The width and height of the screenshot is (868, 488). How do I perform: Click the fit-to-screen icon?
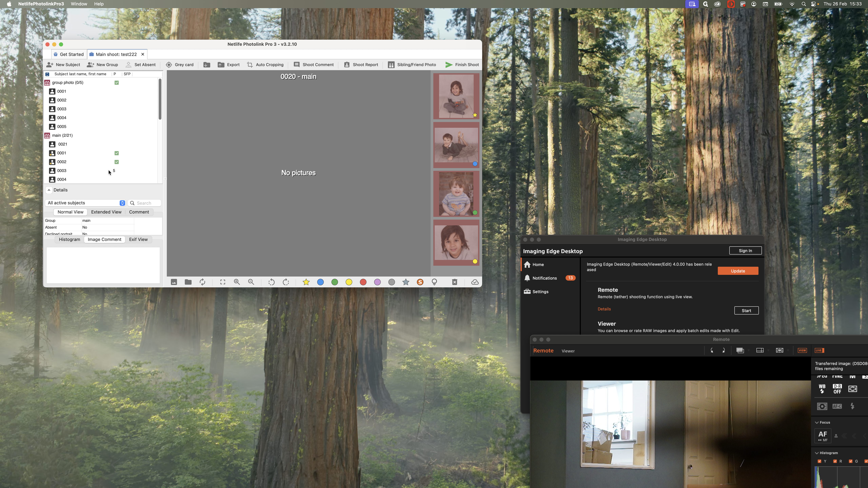223,282
